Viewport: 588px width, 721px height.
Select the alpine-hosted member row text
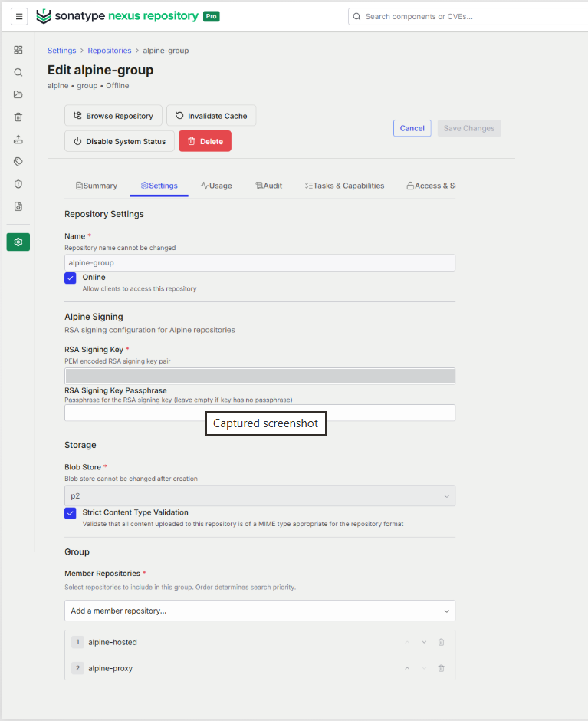tap(113, 642)
